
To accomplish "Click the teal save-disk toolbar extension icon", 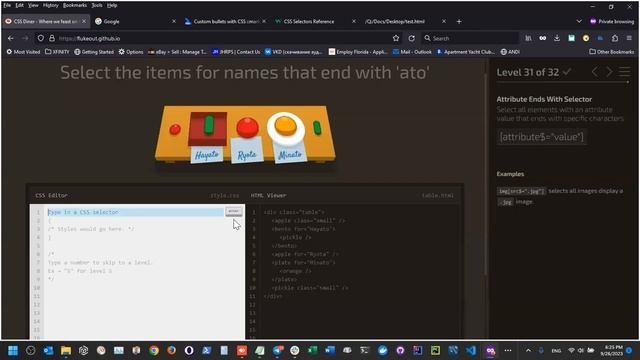I will click(x=571, y=38).
